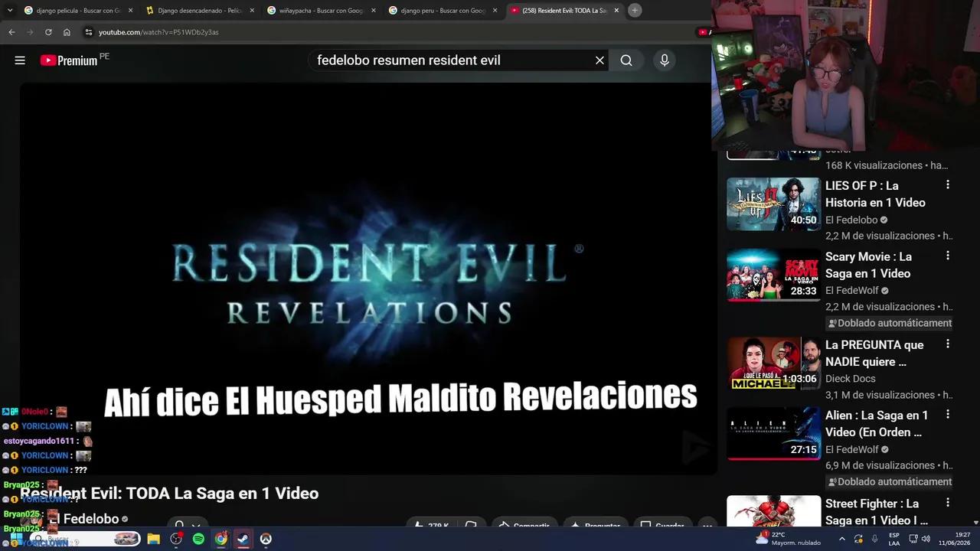
Task: Open a new browser tab
Action: 635,10
